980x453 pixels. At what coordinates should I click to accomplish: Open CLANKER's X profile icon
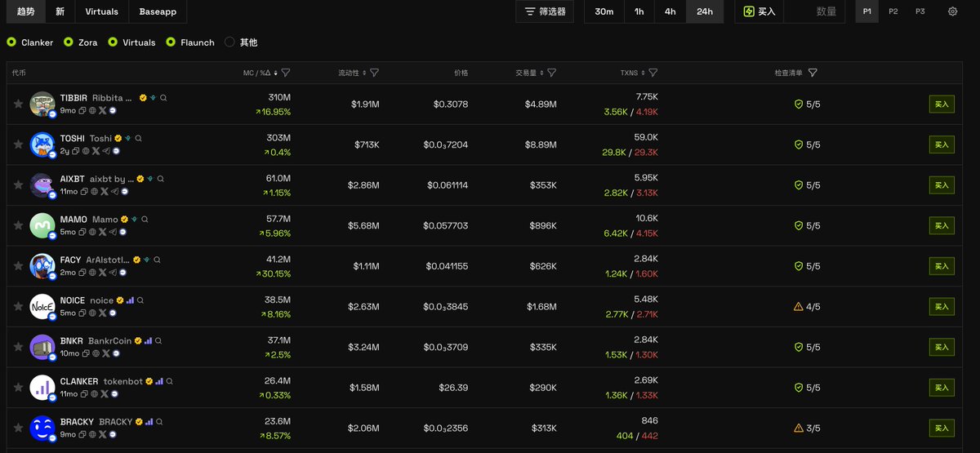pyautogui.click(x=105, y=393)
